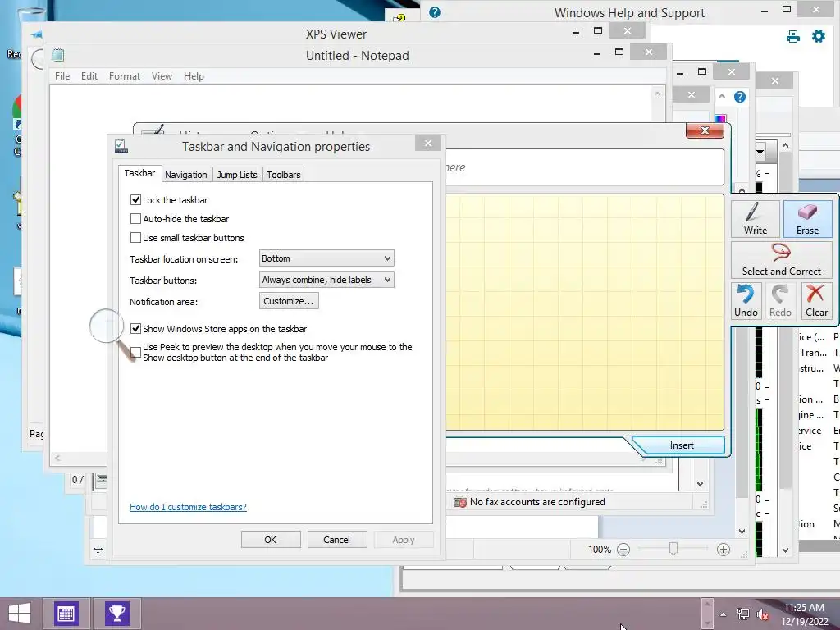This screenshot has width=840, height=630.
Task: Click Customize notification area button
Action: (289, 301)
